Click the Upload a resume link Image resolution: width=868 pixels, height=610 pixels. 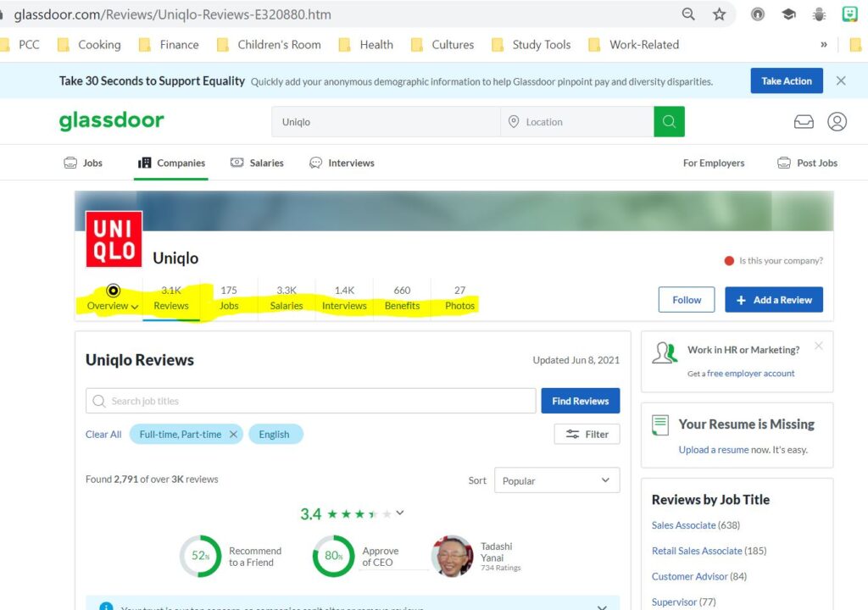(x=714, y=450)
